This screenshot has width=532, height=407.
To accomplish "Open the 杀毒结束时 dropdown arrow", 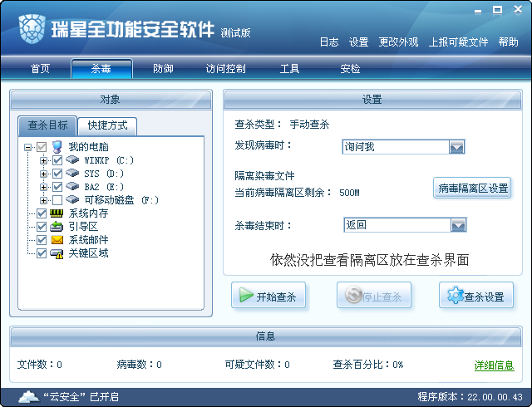I will [x=458, y=225].
